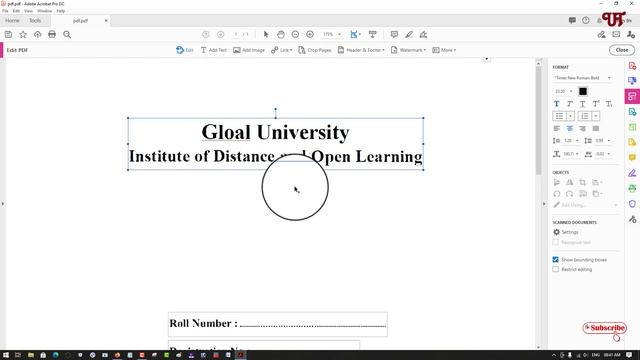Open the Window menu
The height and width of the screenshot is (360, 640).
pyautogui.click(x=44, y=11)
